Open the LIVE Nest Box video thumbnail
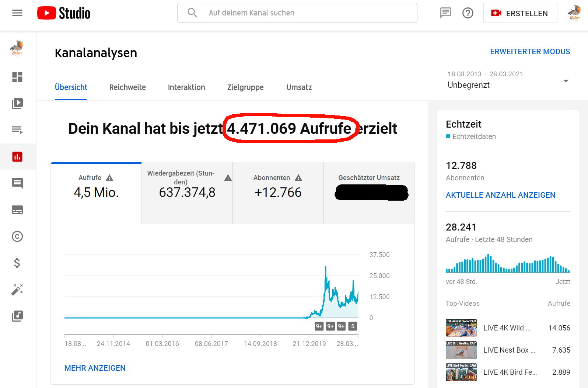Screen dimensions: 588x388 [x=461, y=350]
